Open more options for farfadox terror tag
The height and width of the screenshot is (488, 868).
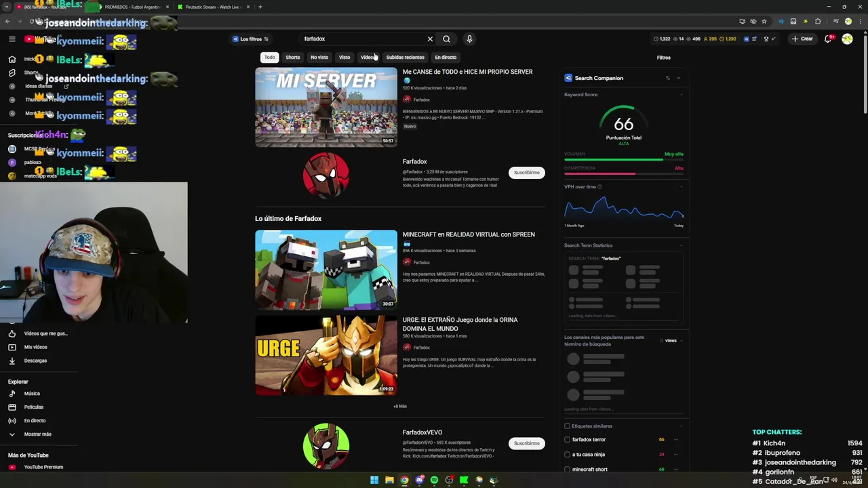point(676,440)
